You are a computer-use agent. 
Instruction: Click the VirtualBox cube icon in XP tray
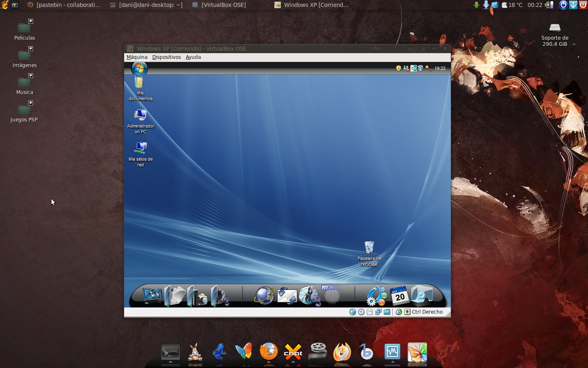[x=421, y=68]
